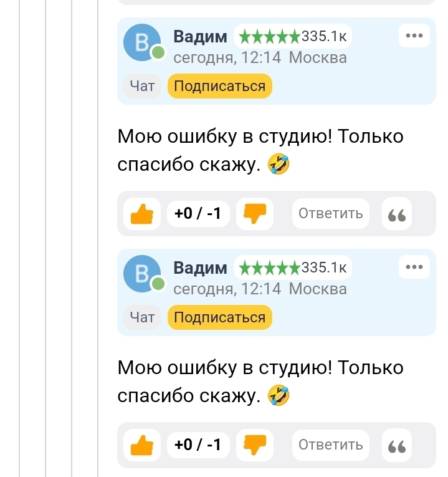Quote the second comment
This screenshot has width=448, height=477.
(x=396, y=445)
